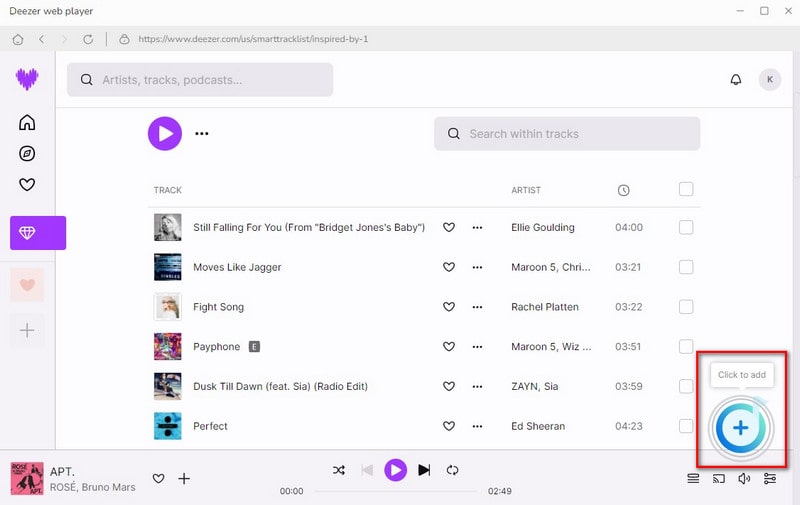The image size is (800, 505).
Task: Tick the select-all checkbox in header
Action: (x=686, y=189)
